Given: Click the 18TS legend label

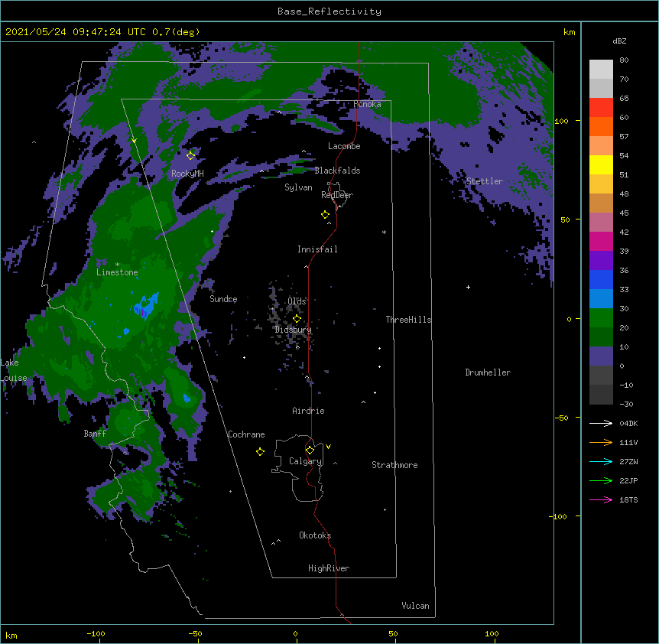Looking at the screenshot, I should point(628,499).
